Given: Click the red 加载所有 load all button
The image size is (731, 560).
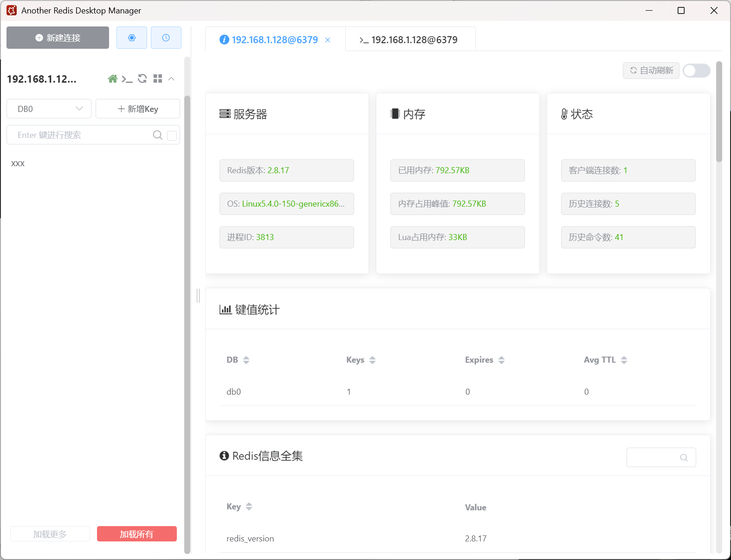Looking at the screenshot, I should click(137, 534).
